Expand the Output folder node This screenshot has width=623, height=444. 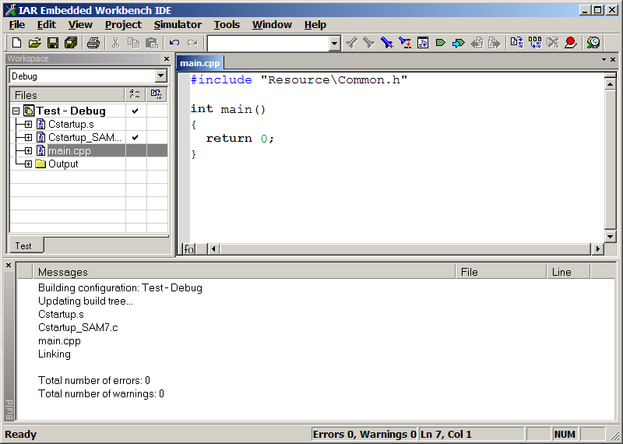(28, 164)
